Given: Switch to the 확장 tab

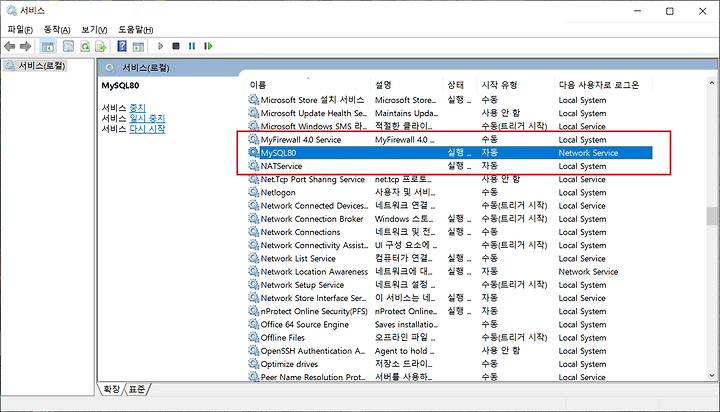Looking at the screenshot, I should pyautogui.click(x=111, y=389).
